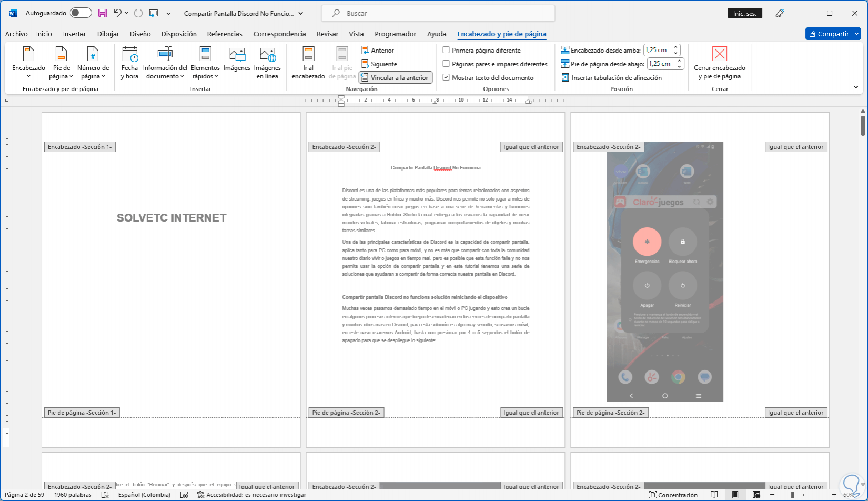This screenshot has width=868, height=501.
Task: Insert Imágenes en línea
Action: (267, 63)
